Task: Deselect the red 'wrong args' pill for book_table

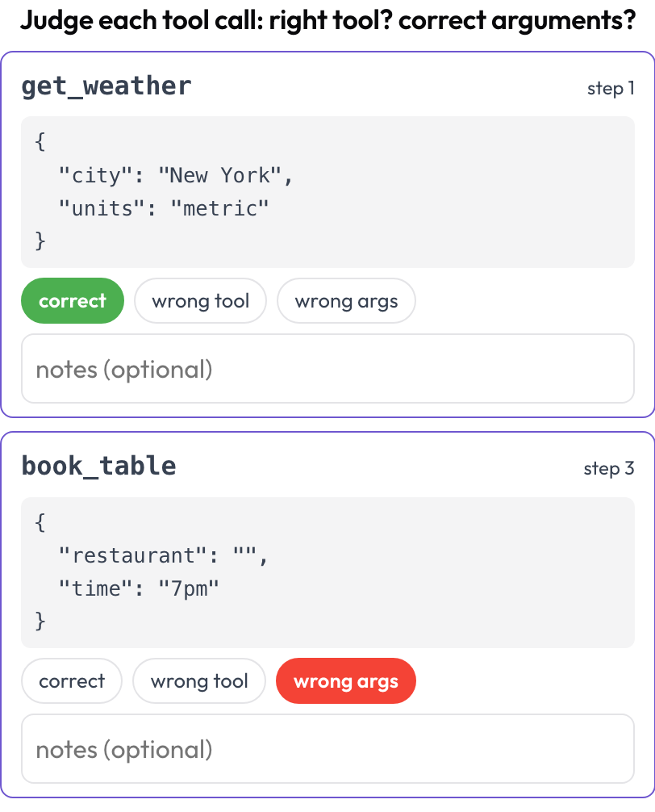Action: point(345,681)
